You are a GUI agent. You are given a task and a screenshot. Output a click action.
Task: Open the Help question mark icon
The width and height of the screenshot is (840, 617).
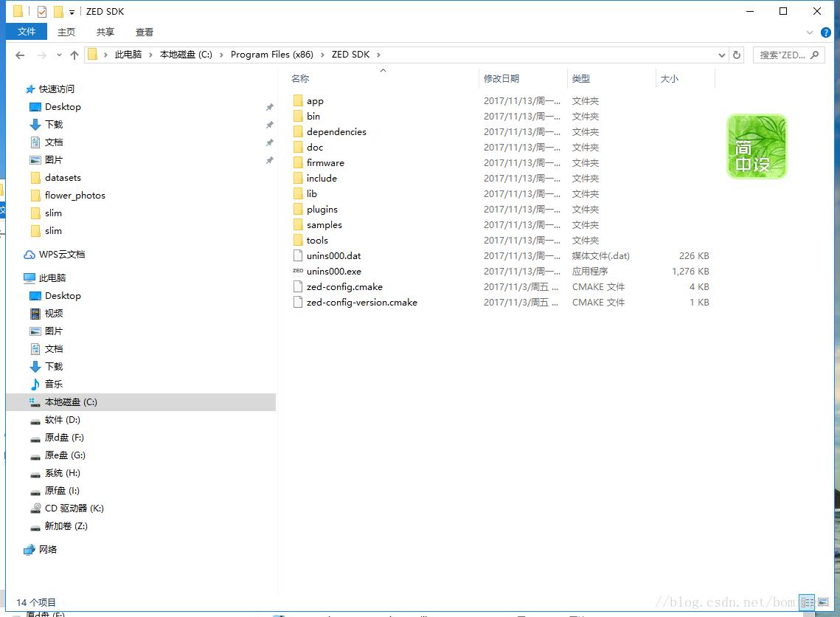coord(825,32)
